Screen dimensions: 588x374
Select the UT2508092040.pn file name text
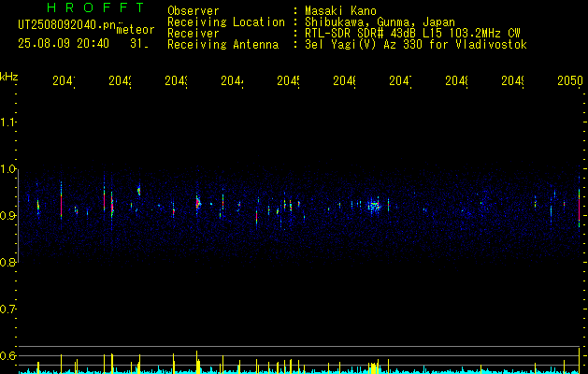point(67,25)
